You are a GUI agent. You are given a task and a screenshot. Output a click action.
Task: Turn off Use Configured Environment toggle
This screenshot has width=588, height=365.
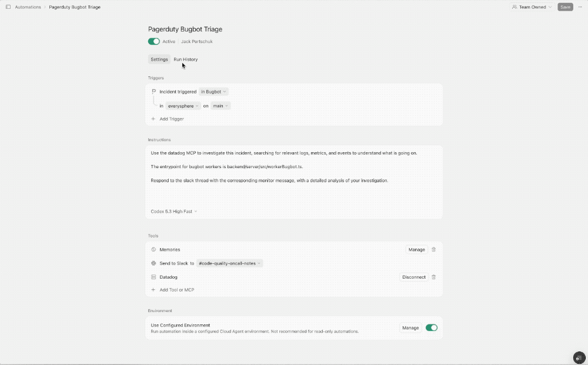point(432,328)
